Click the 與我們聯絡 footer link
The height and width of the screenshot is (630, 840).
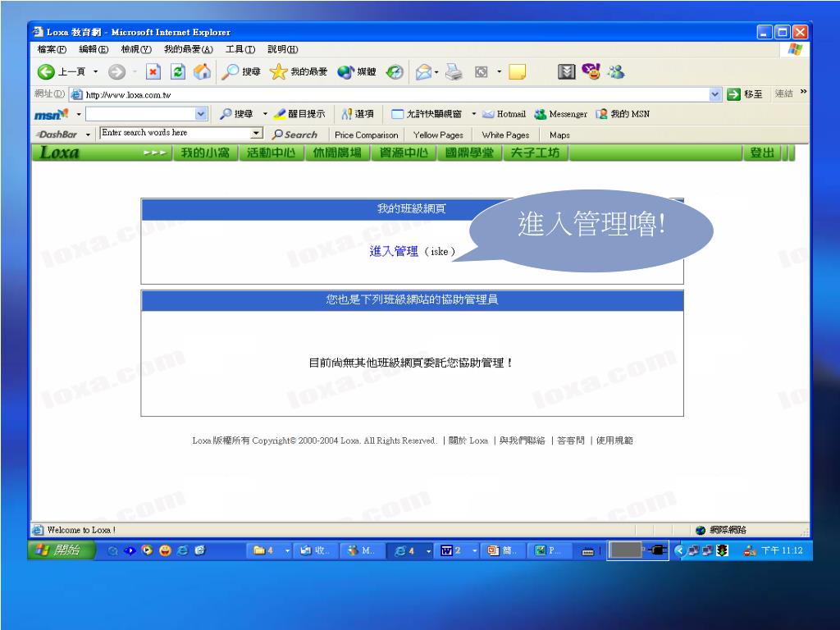523,441
